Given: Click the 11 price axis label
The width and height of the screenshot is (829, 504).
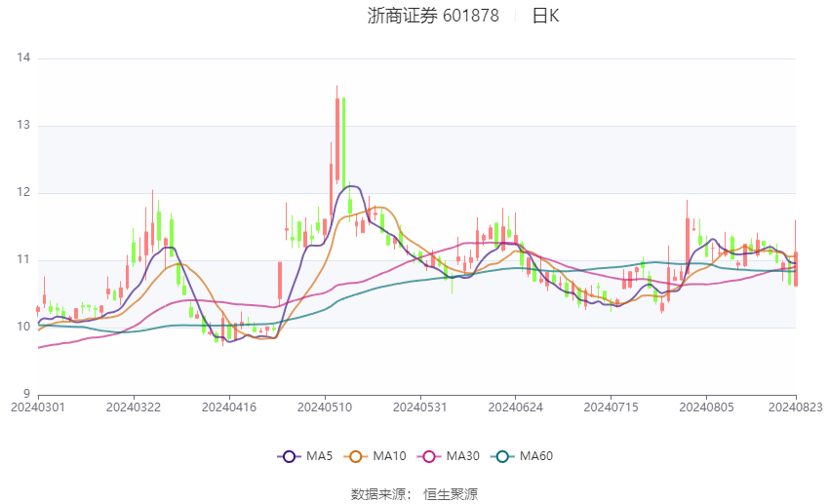Looking at the screenshot, I should pyautogui.click(x=23, y=259).
